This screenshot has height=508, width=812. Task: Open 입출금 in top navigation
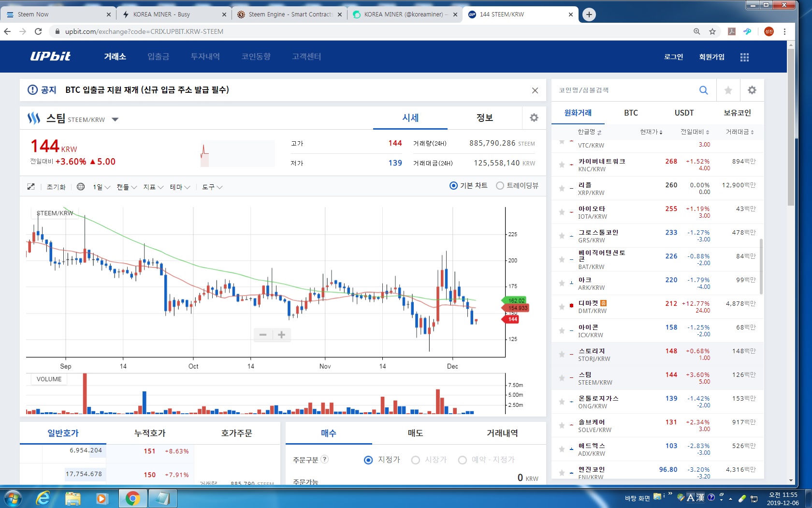[159, 56]
